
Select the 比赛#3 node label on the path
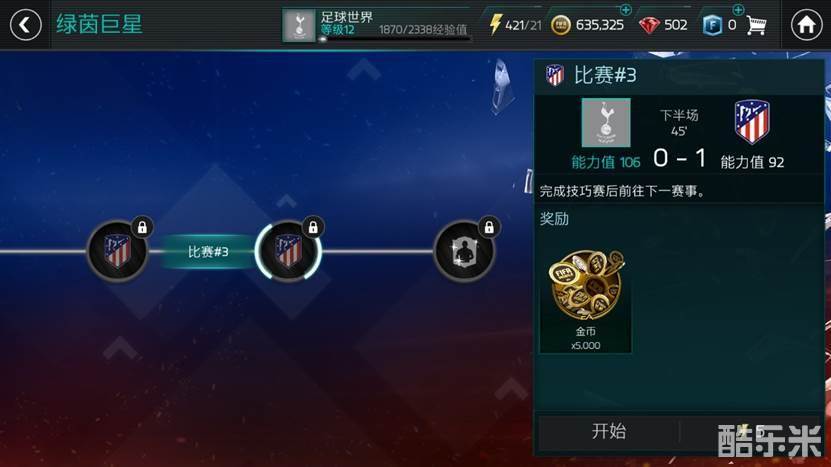pyautogui.click(x=208, y=251)
